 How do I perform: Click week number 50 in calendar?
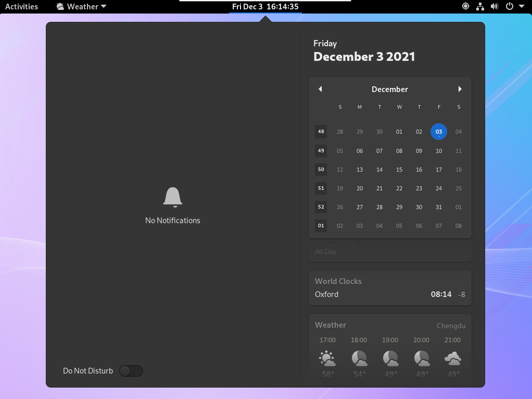pyautogui.click(x=321, y=170)
